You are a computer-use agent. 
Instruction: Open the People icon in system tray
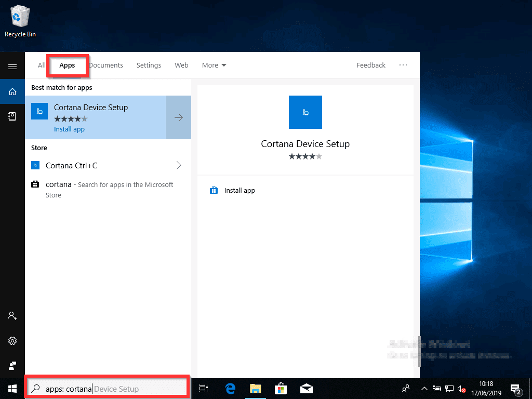pos(405,389)
